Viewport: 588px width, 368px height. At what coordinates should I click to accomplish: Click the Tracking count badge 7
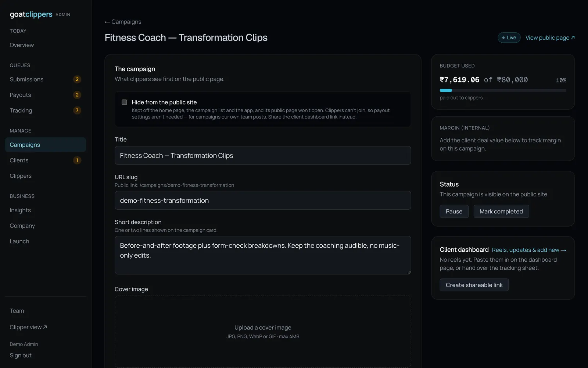(x=77, y=110)
